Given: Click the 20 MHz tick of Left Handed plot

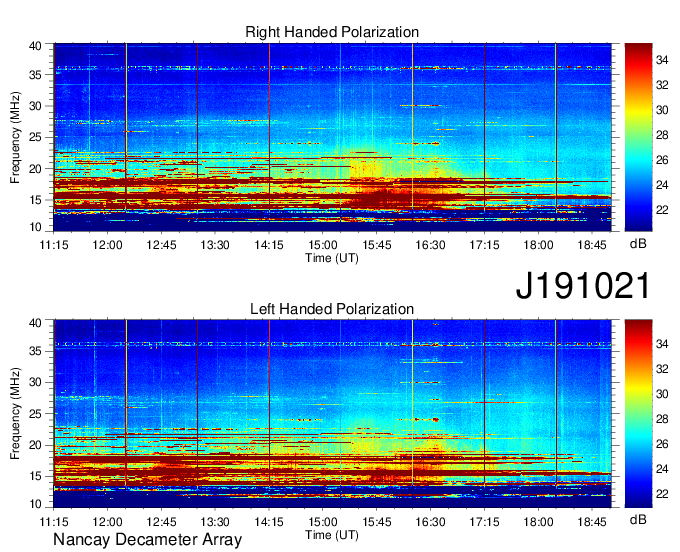Looking at the screenshot, I should point(35,445).
